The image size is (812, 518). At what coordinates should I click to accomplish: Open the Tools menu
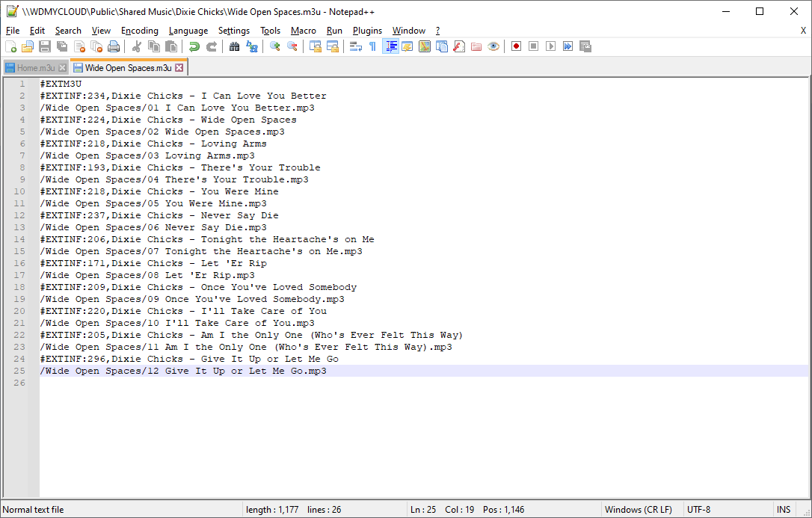pyautogui.click(x=271, y=31)
